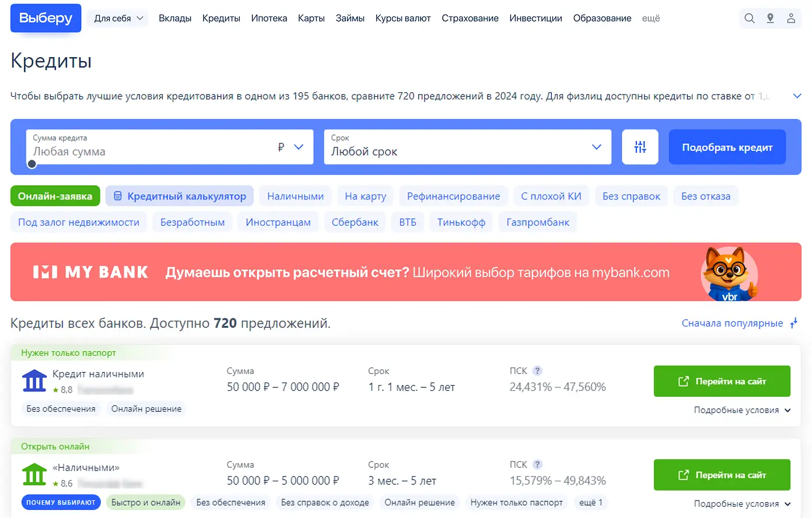Expand Подробные условия for Кредит наличными
Viewport: 812px width, 518px height.
click(741, 410)
